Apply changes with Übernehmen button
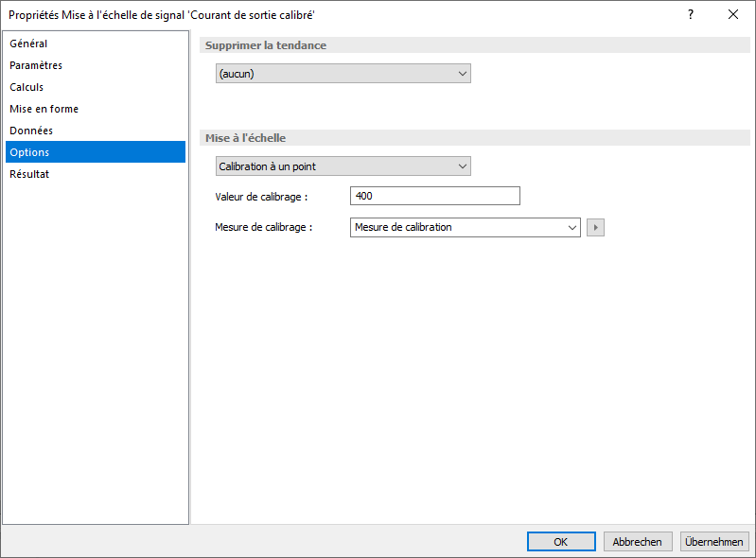The width and height of the screenshot is (756, 558). coord(714,542)
